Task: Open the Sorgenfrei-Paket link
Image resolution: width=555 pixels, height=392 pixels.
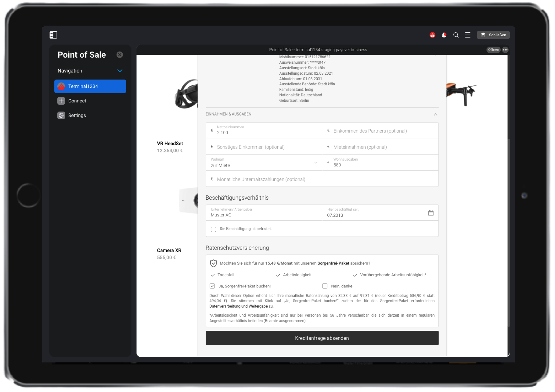Action: point(333,263)
